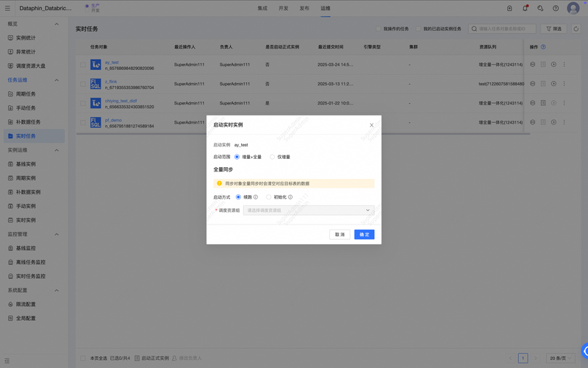Open the hamburger menu at top left
The width and height of the screenshot is (588, 368).
(x=7, y=8)
